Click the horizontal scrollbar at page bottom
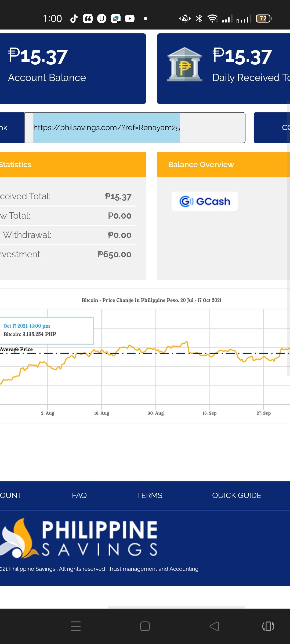 click(x=176, y=607)
